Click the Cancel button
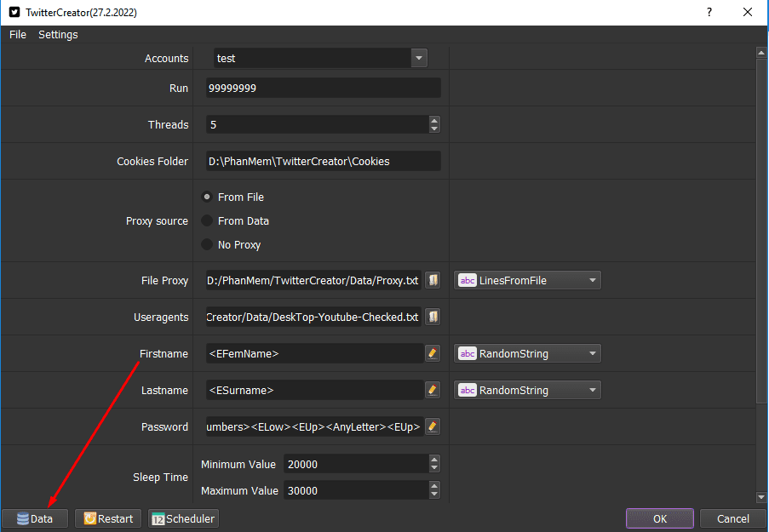The width and height of the screenshot is (769, 532). click(732, 518)
